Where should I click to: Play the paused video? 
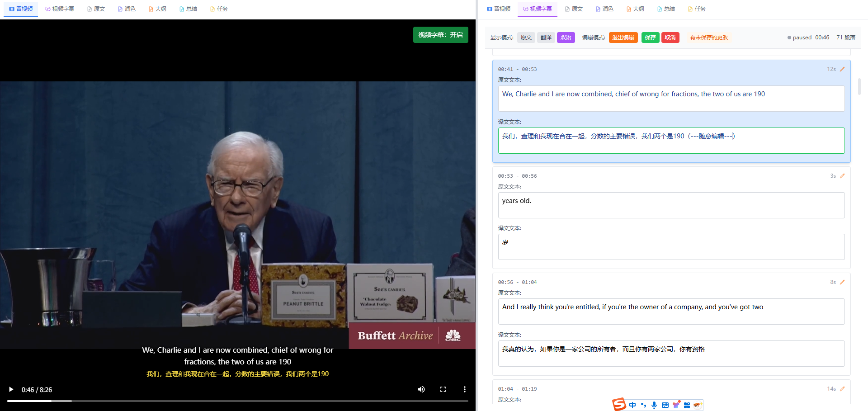[x=11, y=389]
